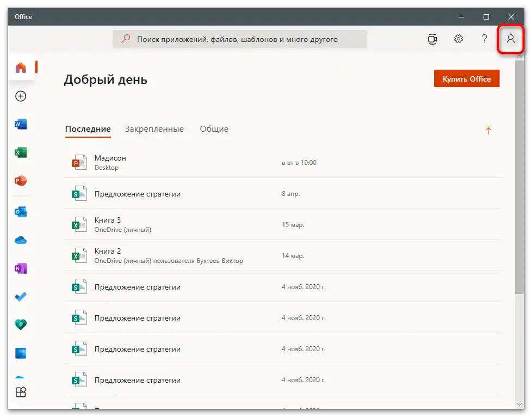Click the PowerPoint file icon for Мэдисон
Viewport: 532px width, 417px height.
79,162
